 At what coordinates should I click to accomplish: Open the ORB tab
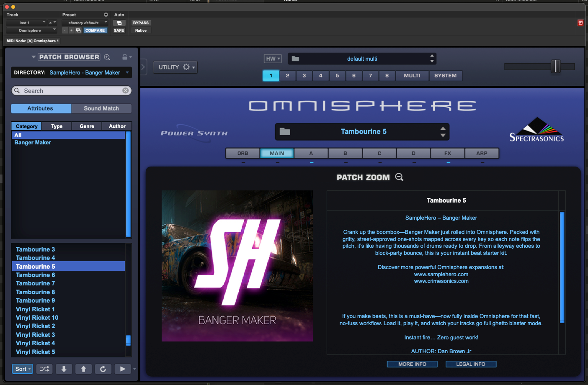[243, 154]
